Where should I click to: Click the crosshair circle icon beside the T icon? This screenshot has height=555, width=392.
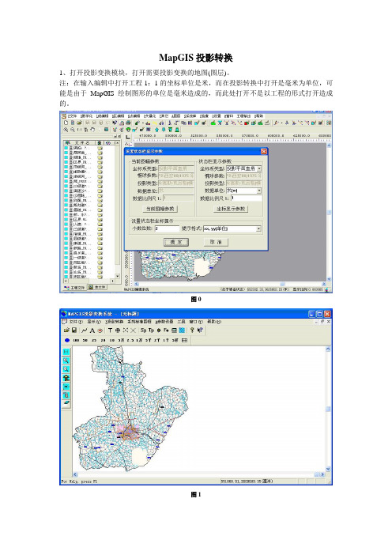point(118,330)
